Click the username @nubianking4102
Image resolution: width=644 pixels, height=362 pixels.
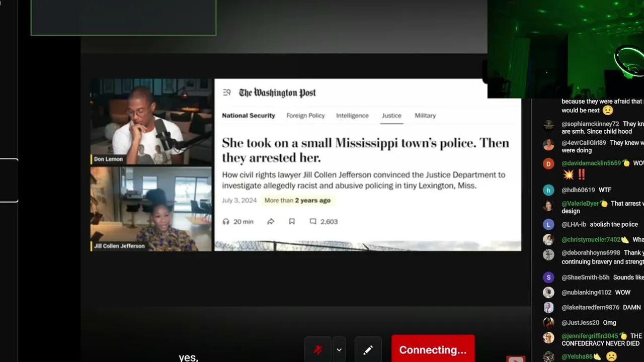coord(586,293)
